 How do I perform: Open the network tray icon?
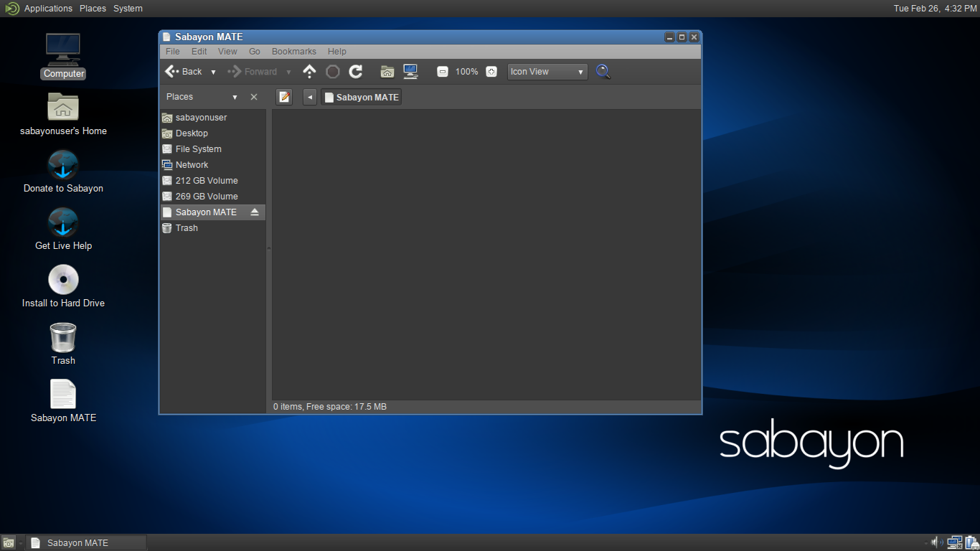[954, 542]
